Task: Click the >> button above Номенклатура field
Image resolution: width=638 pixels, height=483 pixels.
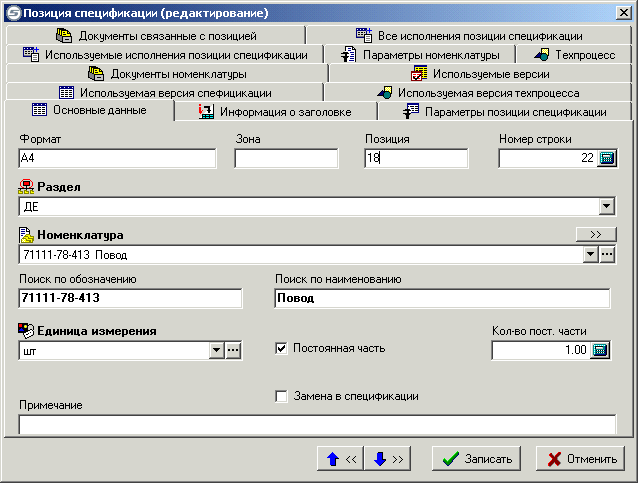Action: click(596, 235)
